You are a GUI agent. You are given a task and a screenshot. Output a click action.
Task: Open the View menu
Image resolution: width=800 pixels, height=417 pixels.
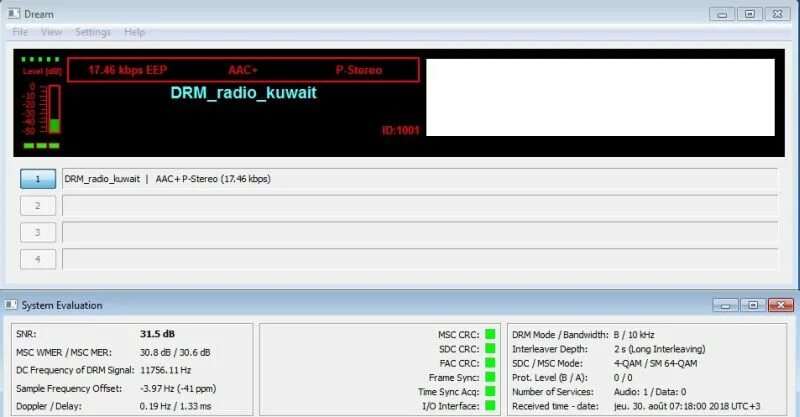click(x=52, y=32)
